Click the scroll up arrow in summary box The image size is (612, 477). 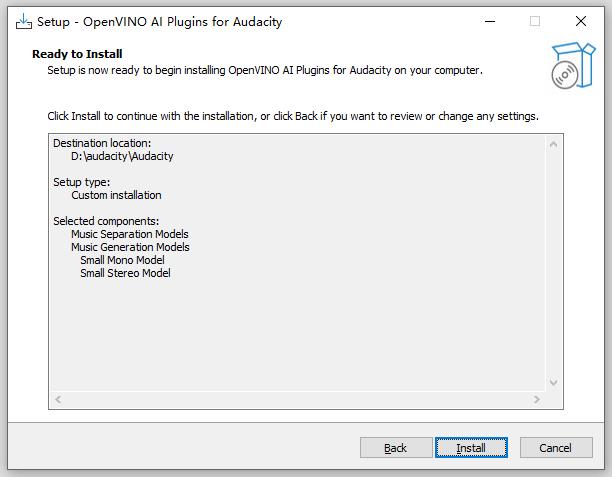(553, 145)
